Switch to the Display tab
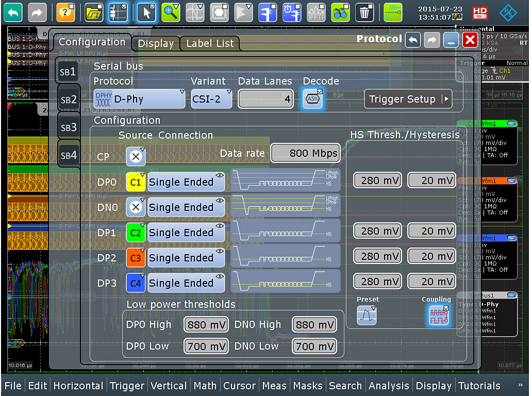This screenshot has height=396, width=532. coord(156,43)
